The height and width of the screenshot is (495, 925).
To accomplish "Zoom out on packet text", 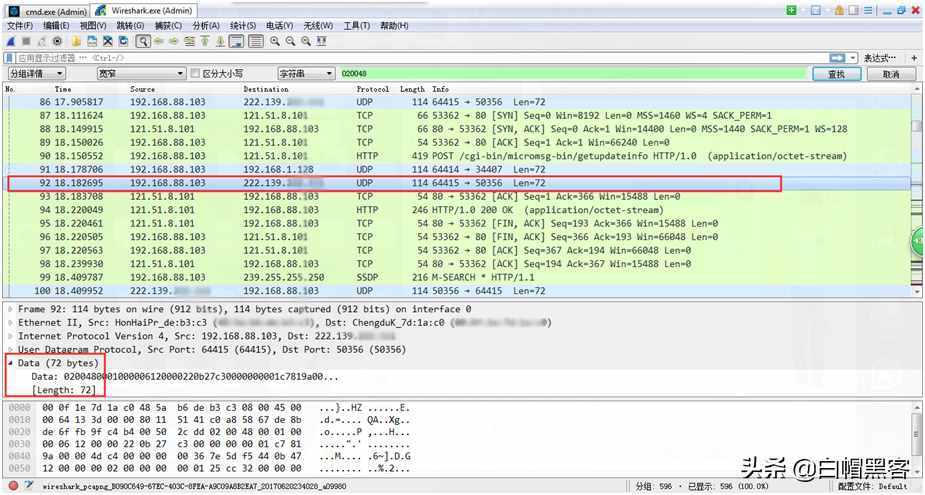I will [290, 41].
